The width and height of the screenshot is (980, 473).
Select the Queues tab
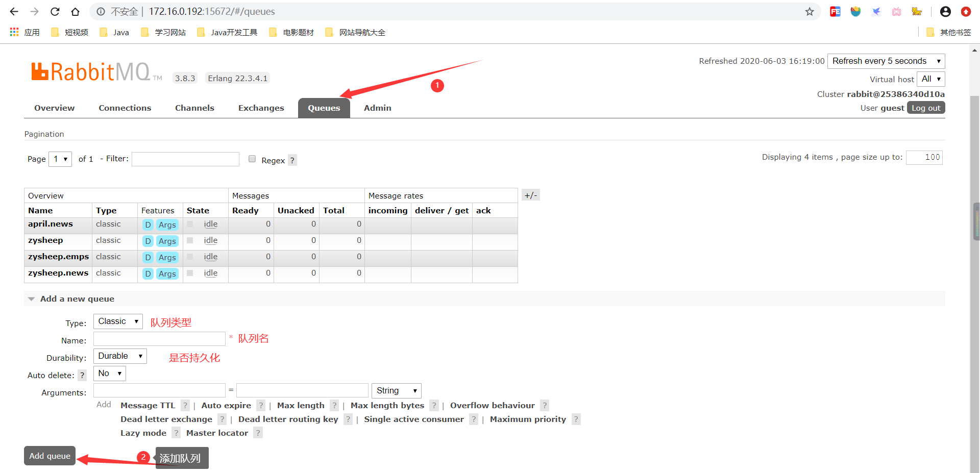tap(324, 108)
